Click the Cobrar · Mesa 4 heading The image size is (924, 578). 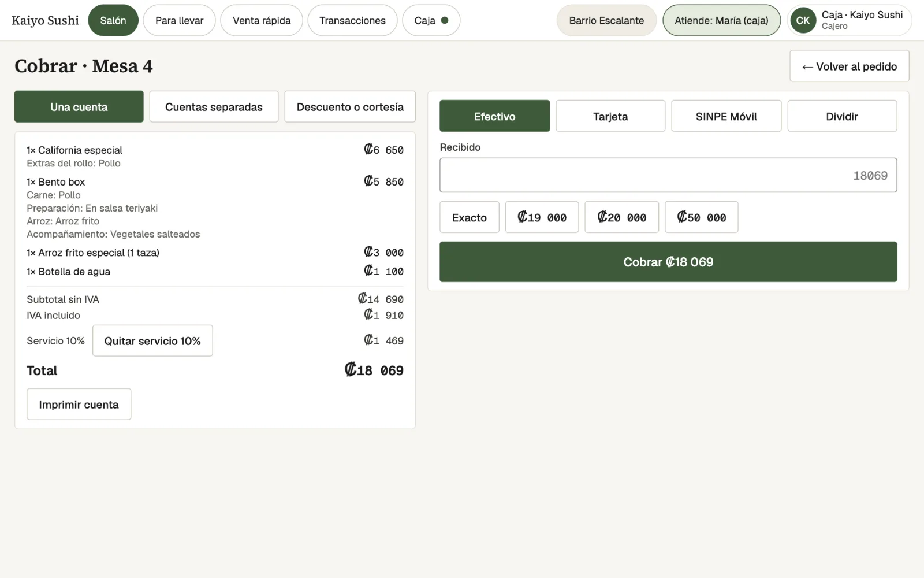(x=84, y=66)
